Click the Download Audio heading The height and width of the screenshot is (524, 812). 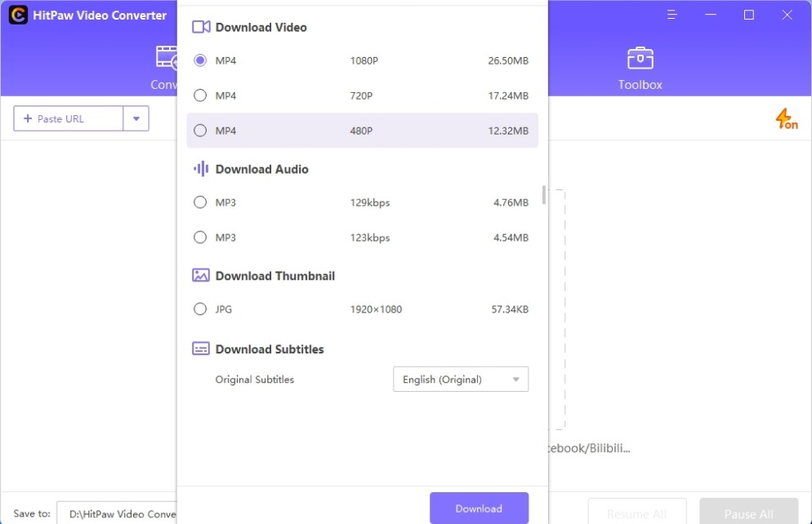tap(262, 169)
